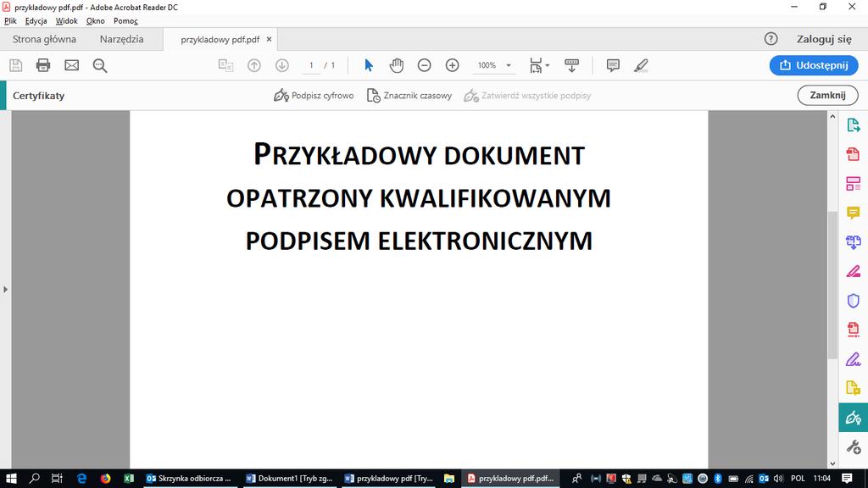Select the przykladowy pdf.pdf document tab
Image resolution: width=868 pixels, height=488 pixels.
tap(220, 40)
